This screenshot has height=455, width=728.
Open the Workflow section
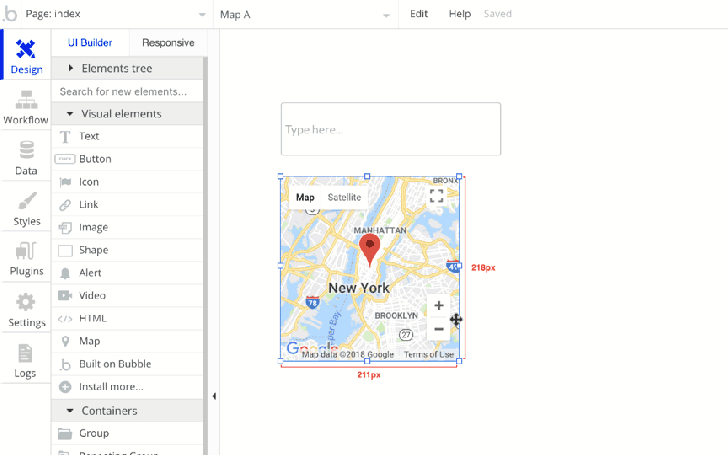(x=26, y=108)
